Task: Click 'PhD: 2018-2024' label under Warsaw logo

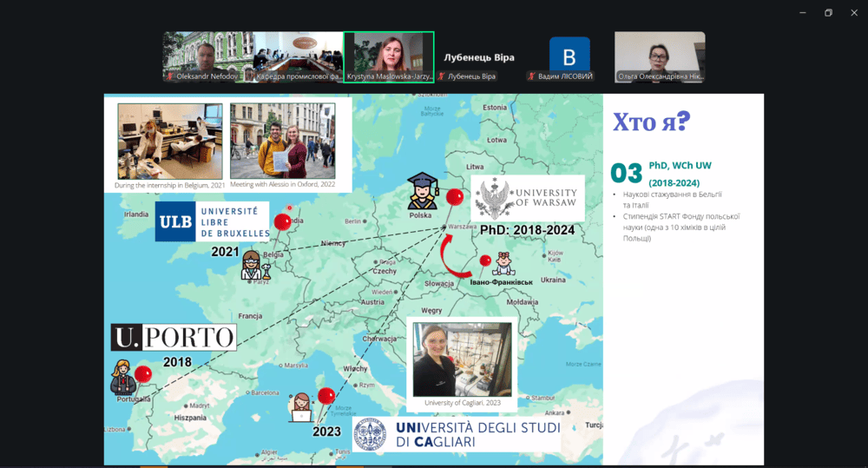Action: tap(527, 230)
